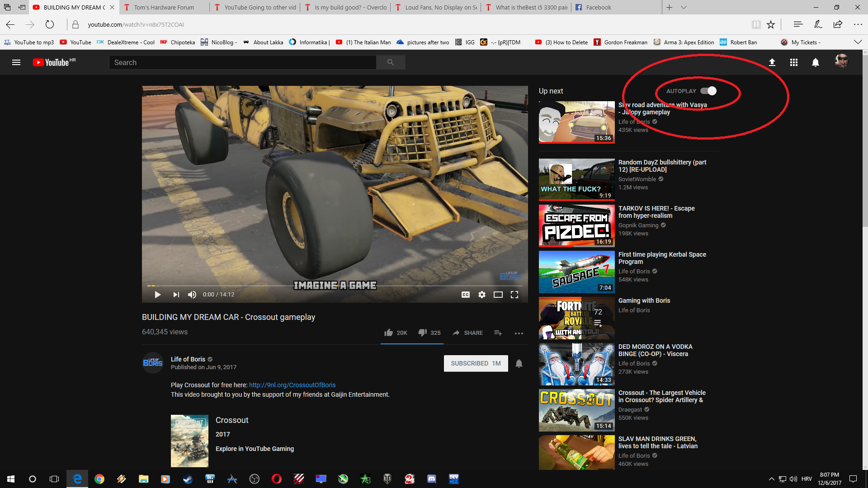Turn on closed captions

[466, 295]
